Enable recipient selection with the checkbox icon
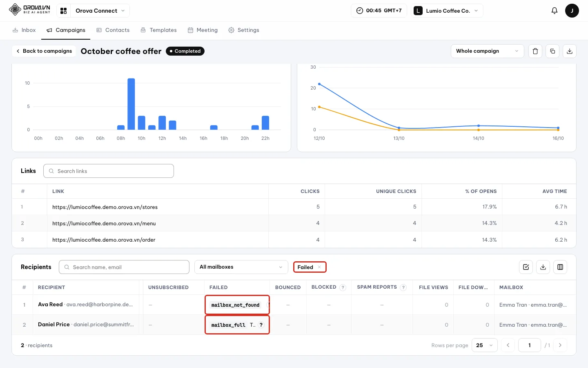The width and height of the screenshot is (588, 368). click(x=526, y=267)
